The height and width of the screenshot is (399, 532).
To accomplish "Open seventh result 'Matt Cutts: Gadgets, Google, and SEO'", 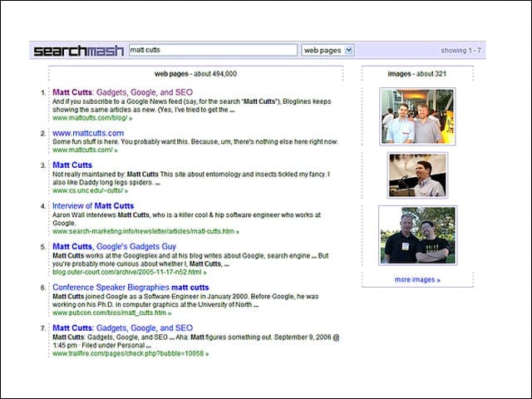I will click(122, 328).
